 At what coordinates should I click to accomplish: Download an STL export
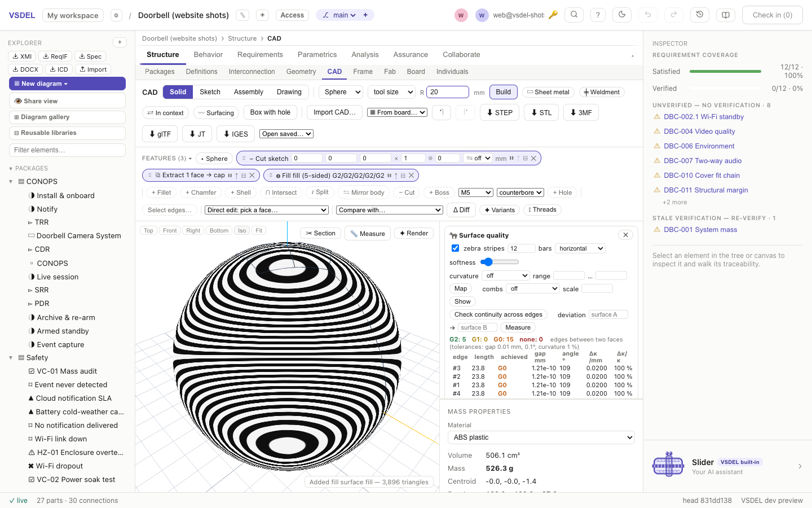point(541,112)
